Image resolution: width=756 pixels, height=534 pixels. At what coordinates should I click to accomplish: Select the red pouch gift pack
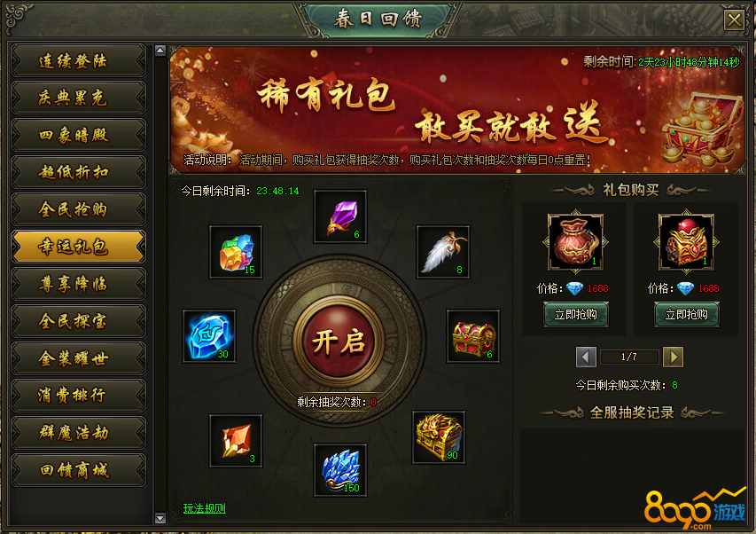tap(576, 241)
